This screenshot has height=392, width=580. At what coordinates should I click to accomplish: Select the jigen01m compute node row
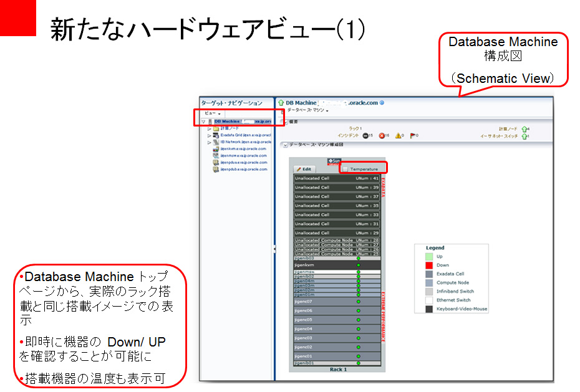337,295
